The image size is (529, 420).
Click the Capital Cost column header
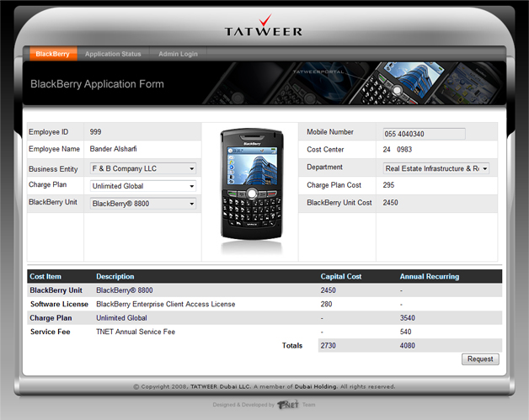[x=341, y=276]
